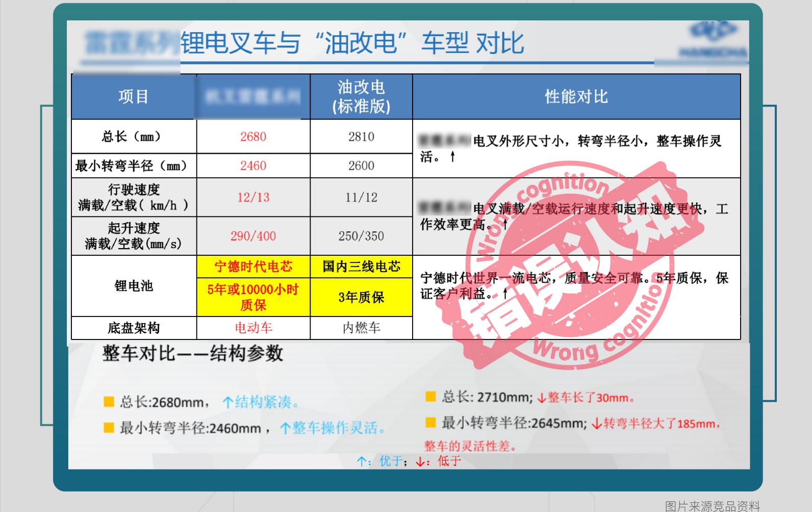
Task: Select the '起升速度 满载/空载(mm/s)' row label
Action: coord(134,236)
